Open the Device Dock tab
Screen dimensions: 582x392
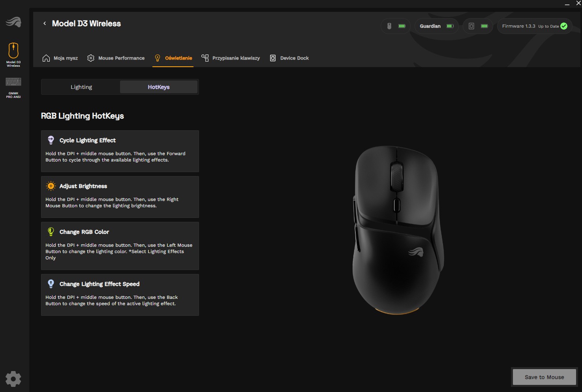289,58
